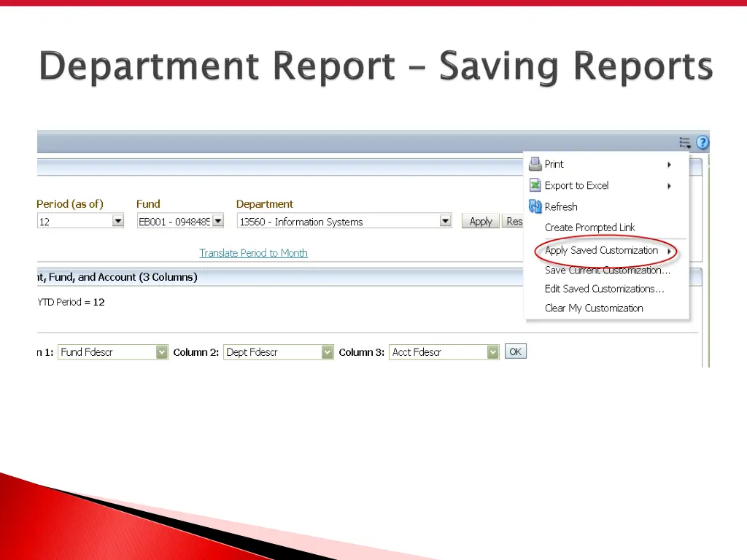Viewport: 747px width, 560px height.
Task: Click the Excel icon beside Export to Excel
Action: tap(535, 185)
